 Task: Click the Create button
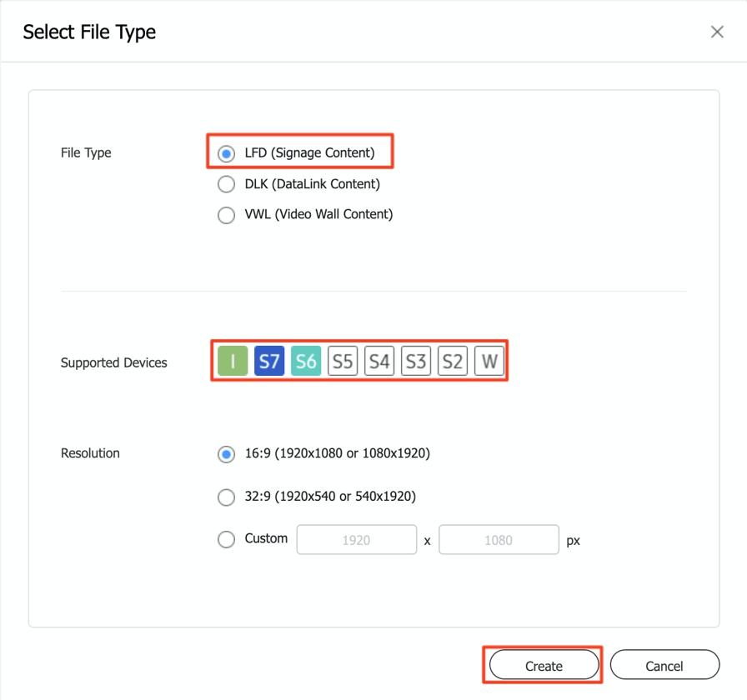click(x=542, y=665)
